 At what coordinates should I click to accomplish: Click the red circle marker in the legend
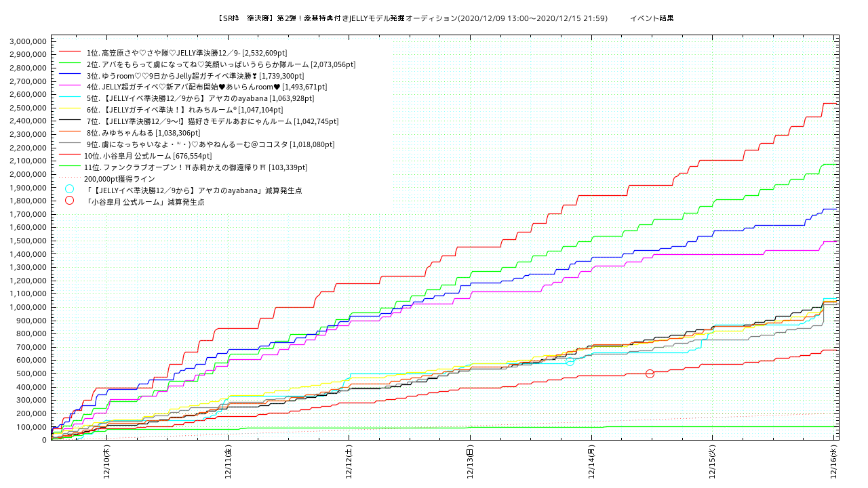pyautogui.click(x=69, y=201)
